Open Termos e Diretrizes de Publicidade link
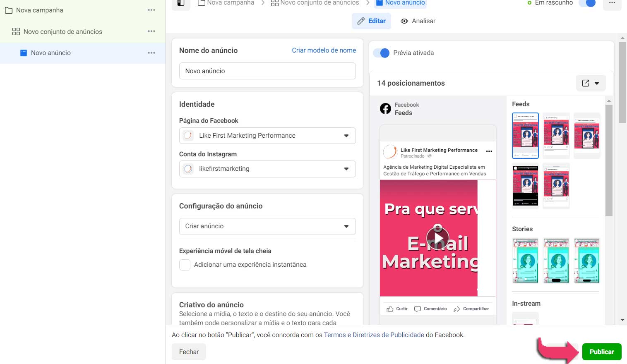Image resolution: width=627 pixels, height=364 pixels. click(374, 335)
